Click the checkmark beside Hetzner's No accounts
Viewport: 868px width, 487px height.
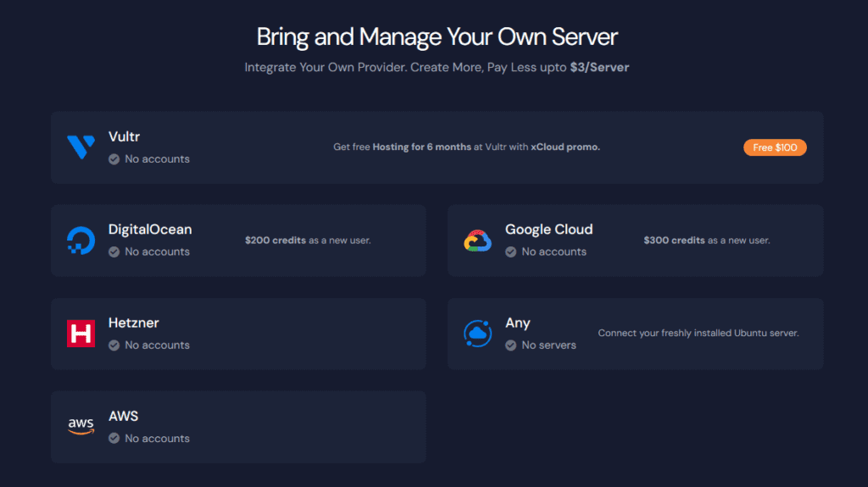(114, 346)
